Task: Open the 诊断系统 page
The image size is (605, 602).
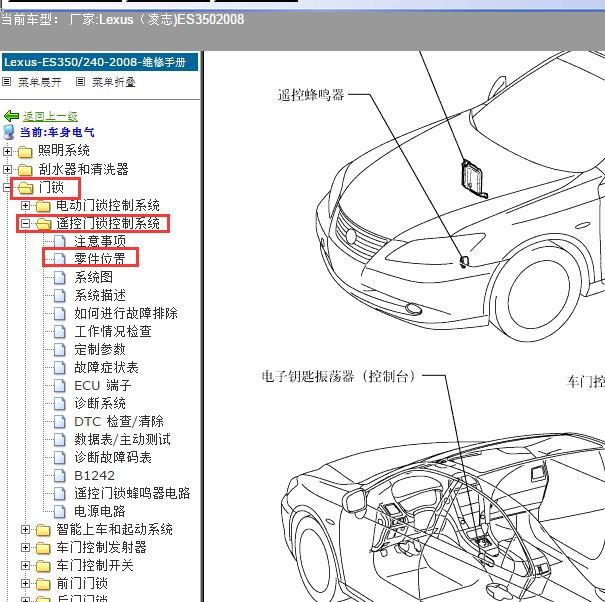Action: coord(100,403)
